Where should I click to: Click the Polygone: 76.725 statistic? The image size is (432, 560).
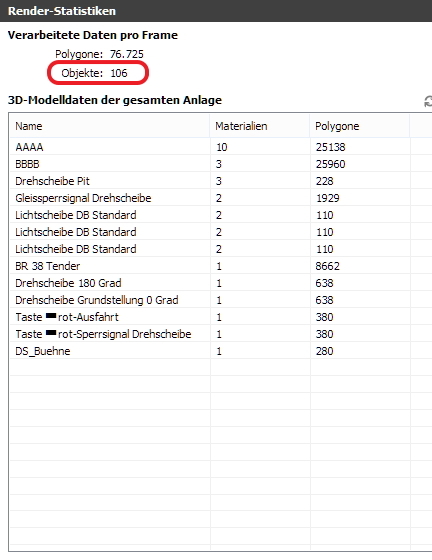point(99,54)
